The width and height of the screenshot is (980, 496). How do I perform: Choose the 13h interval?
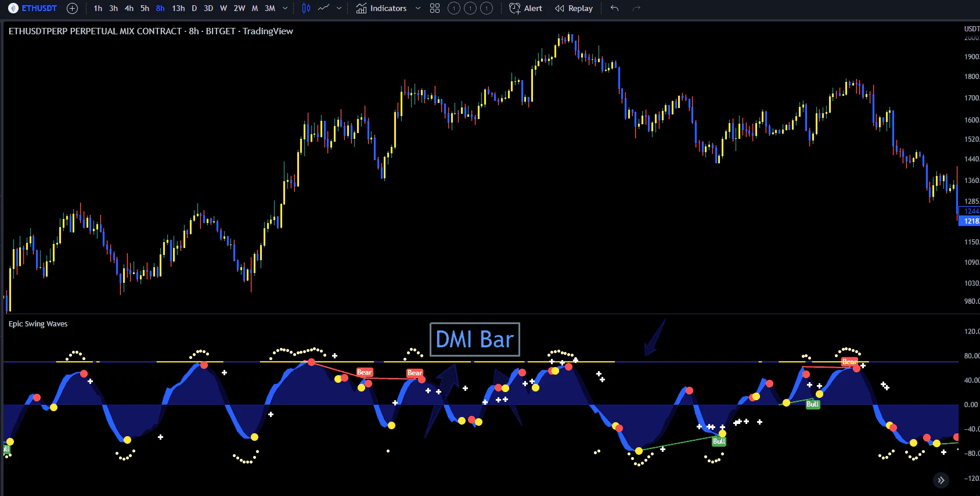[x=178, y=8]
